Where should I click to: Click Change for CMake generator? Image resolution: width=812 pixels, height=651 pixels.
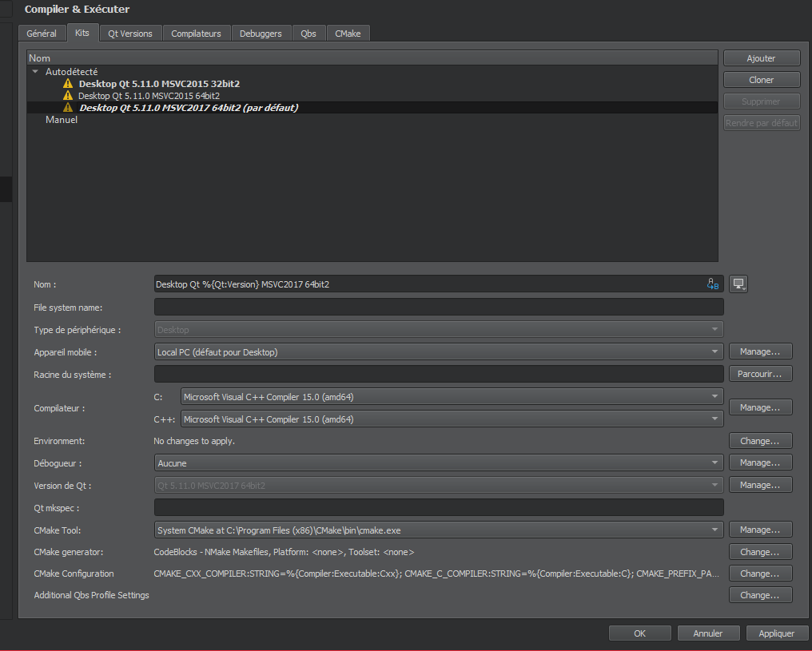pos(760,552)
